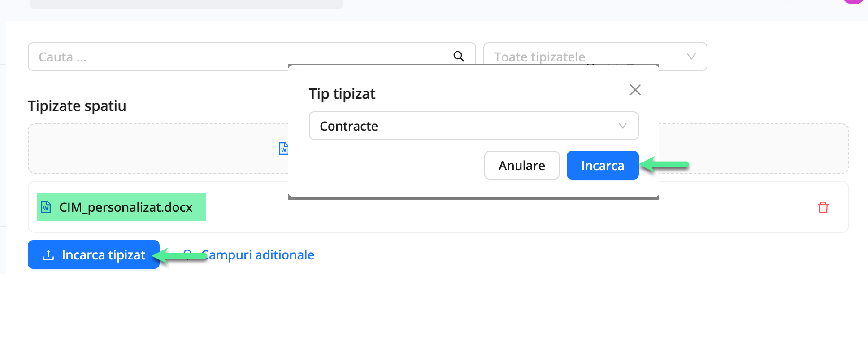
Task: Click the Word document icon in the drop zone
Action: (x=283, y=149)
